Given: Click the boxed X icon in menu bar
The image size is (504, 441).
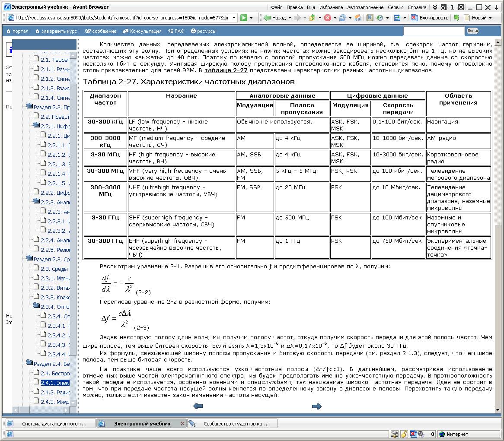Looking at the screenshot, I should pyautogui.click(x=461, y=7).
